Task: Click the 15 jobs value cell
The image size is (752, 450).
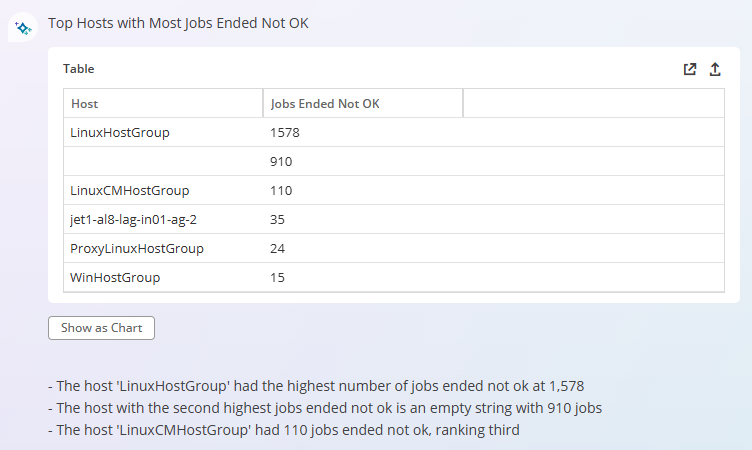Action: (363, 277)
